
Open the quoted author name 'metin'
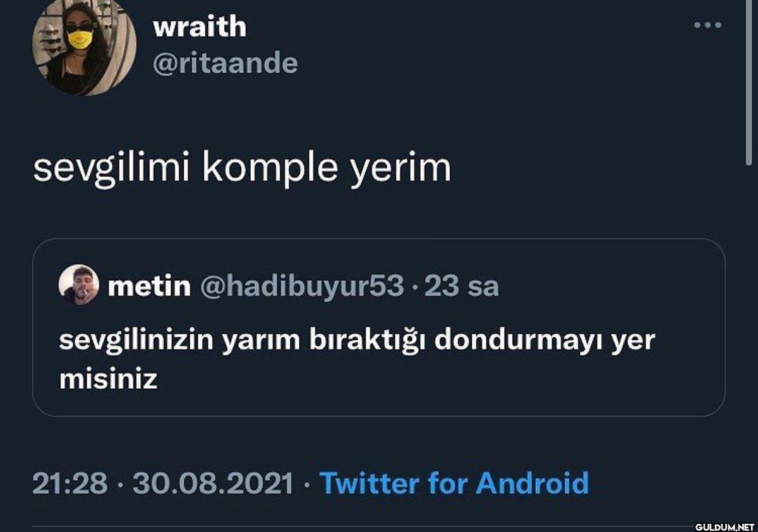point(149,287)
